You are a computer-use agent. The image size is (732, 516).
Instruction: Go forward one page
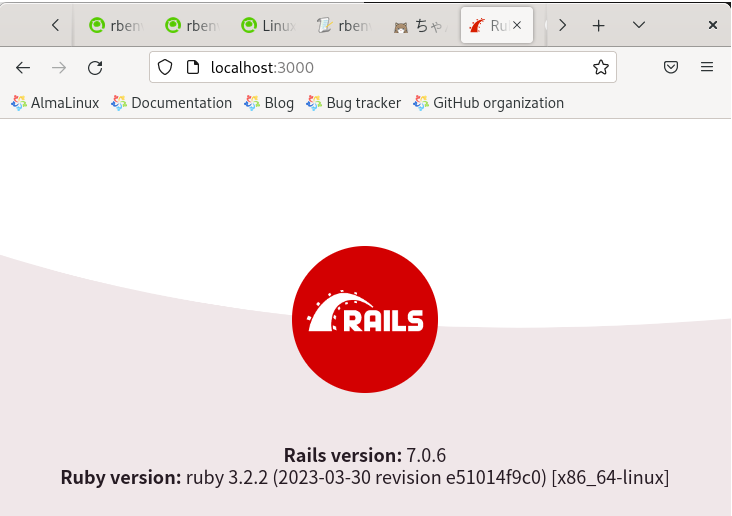(59, 68)
